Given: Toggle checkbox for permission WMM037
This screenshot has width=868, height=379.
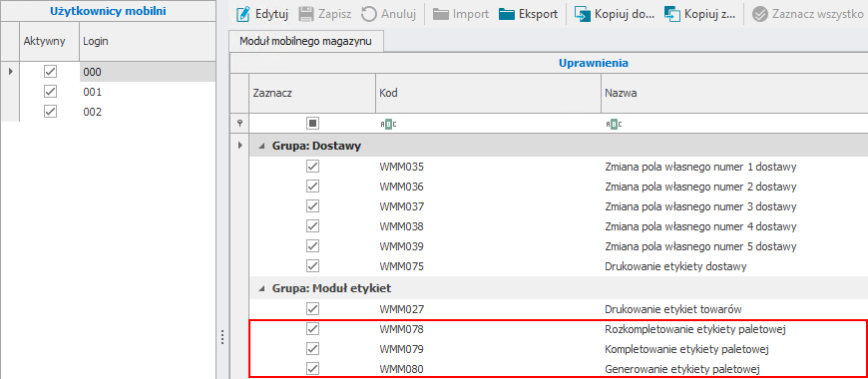Looking at the screenshot, I should pos(312,205).
